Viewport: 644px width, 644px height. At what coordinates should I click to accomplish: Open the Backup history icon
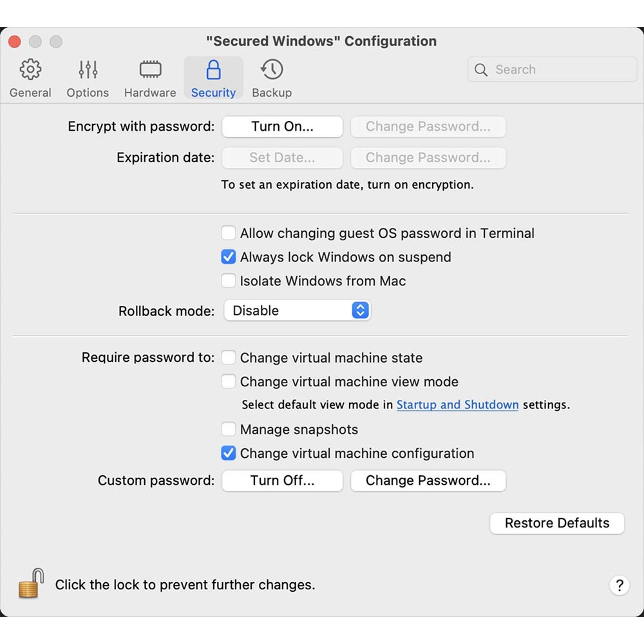click(x=271, y=70)
